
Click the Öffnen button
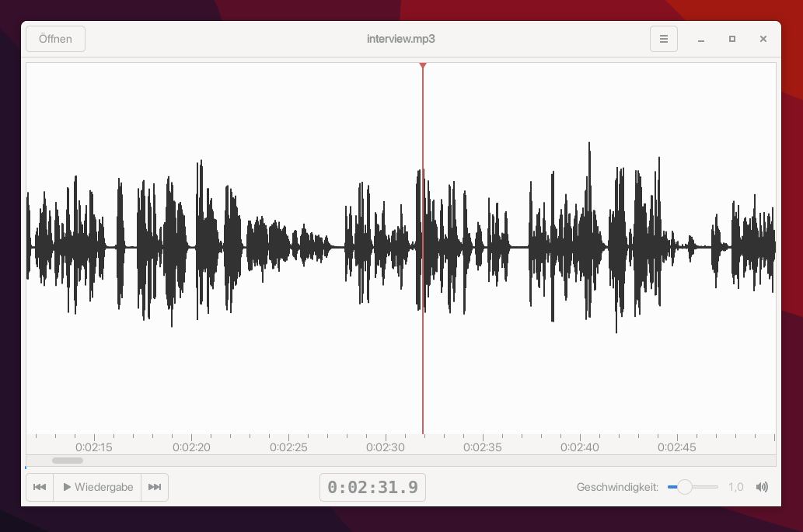(x=55, y=39)
